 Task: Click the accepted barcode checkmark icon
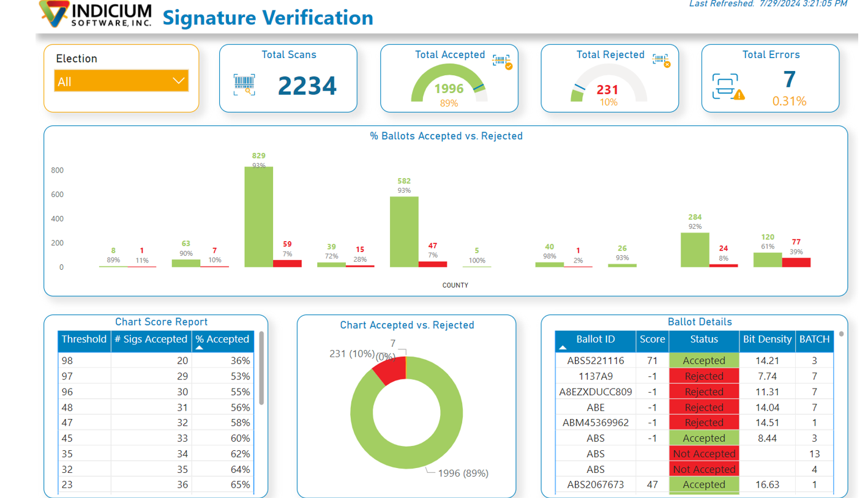click(x=502, y=62)
